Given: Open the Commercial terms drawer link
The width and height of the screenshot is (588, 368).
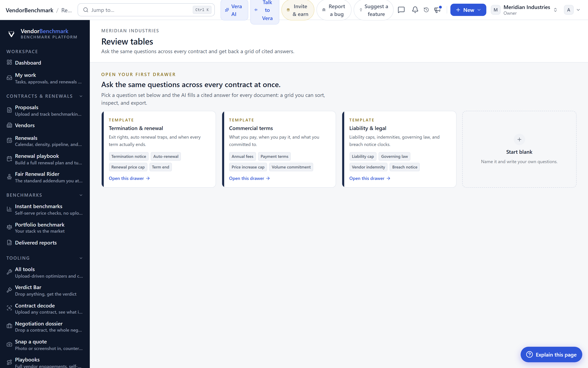Looking at the screenshot, I should tap(249, 178).
